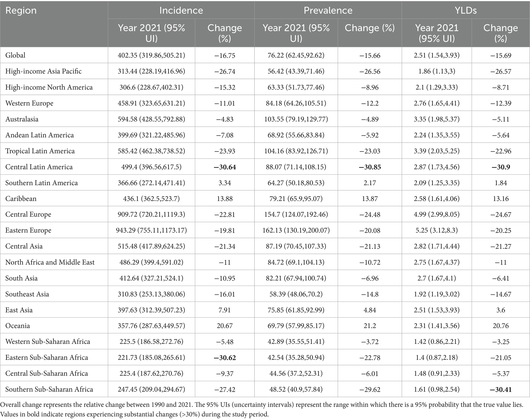Click High-income North America row label
Image resolution: width=530 pixels, height=420 pixels.
49,87
